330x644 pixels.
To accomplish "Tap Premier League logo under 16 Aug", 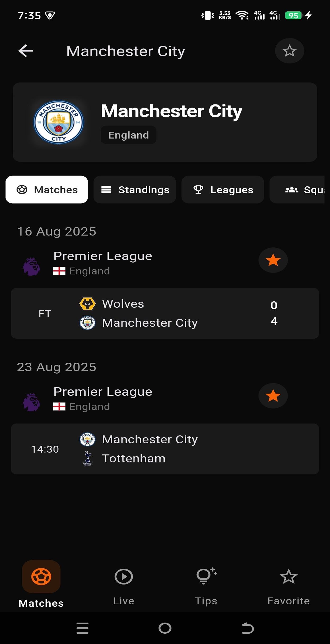I will click(31, 266).
